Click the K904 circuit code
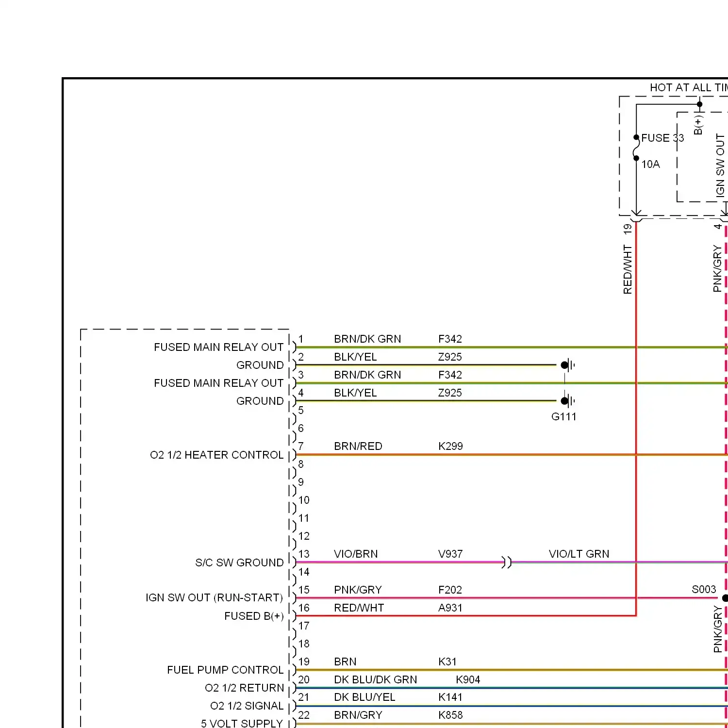728x728 pixels. (x=468, y=679)
